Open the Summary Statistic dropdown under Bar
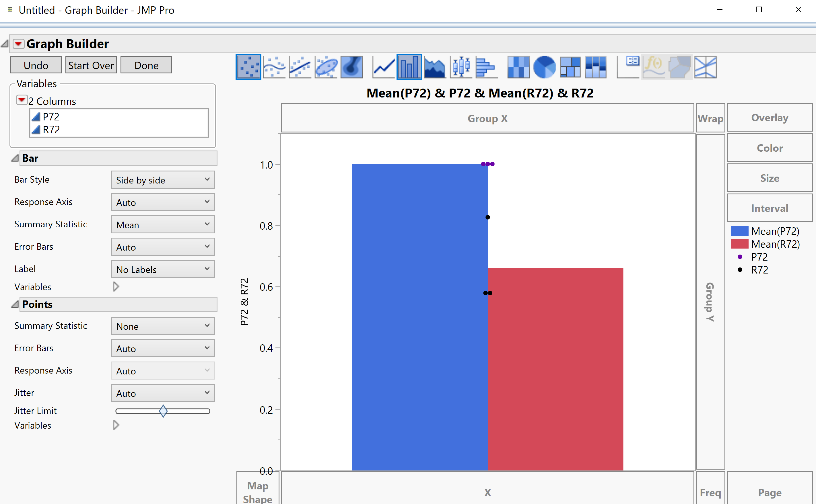This screenshot has width=816, height=504. pyautogui.click(x=163, y=224)
